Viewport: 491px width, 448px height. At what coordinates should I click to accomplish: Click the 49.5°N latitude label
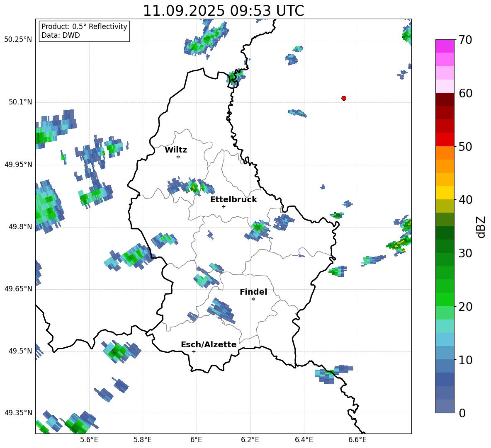click(20, 351)
